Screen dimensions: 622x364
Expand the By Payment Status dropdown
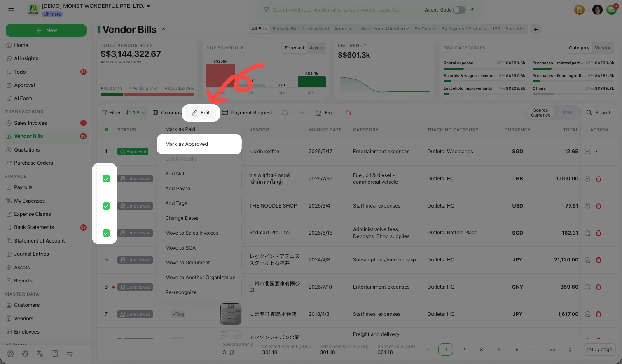point(464,29)
